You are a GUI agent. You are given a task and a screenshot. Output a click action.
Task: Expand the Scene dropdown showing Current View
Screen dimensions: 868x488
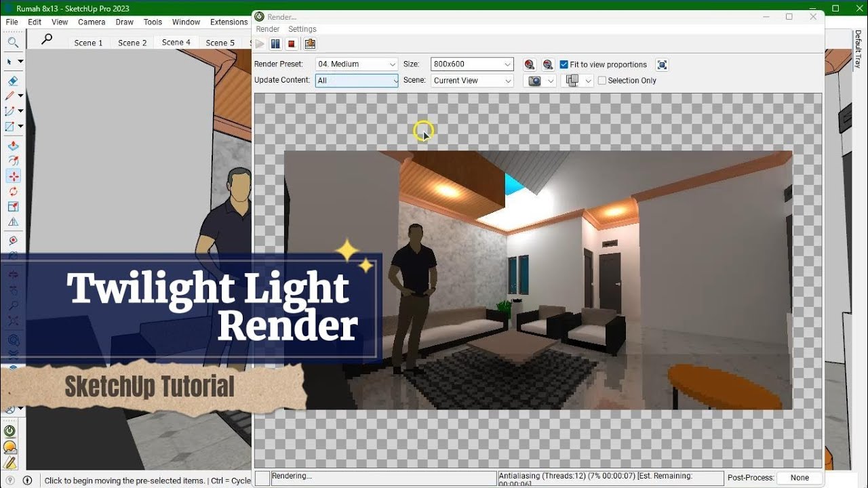tap(472, 81)
